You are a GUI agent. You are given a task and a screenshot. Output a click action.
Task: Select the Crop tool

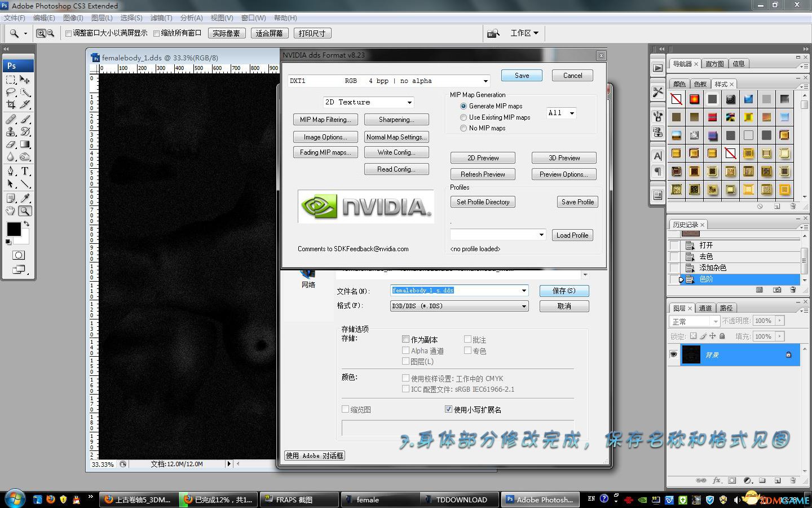pos(11,104)
